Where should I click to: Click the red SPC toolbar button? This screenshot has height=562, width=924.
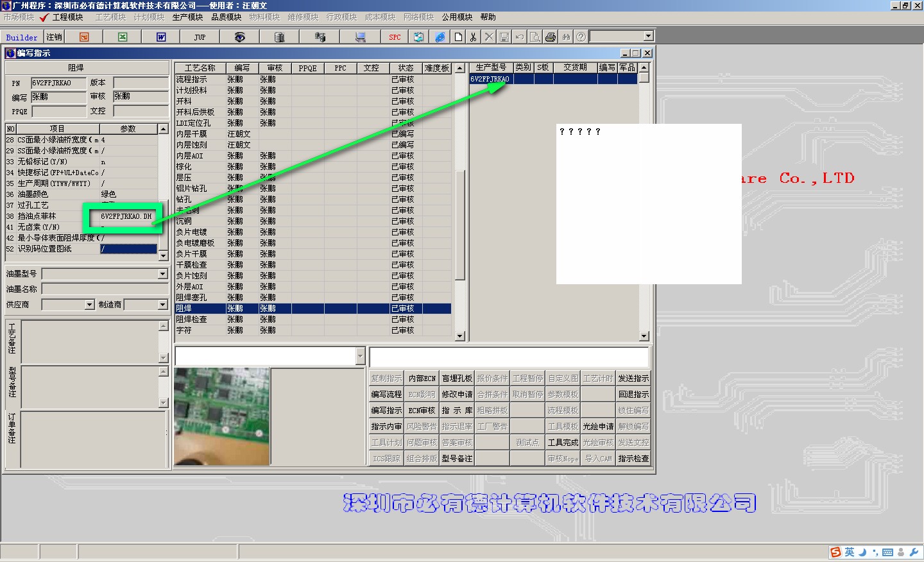coord(395,37)
